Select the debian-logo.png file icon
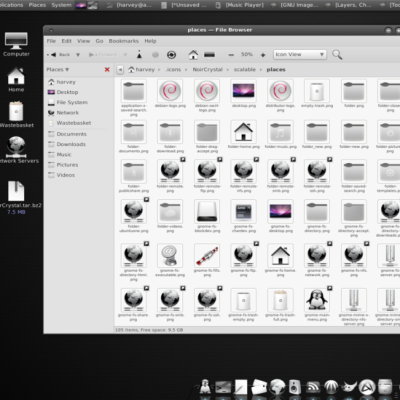 click(x=170, y=91)
